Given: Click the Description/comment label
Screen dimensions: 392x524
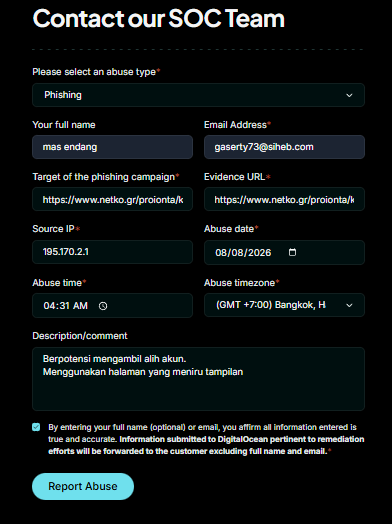Looking at the screenshot, I should point(80,336).
